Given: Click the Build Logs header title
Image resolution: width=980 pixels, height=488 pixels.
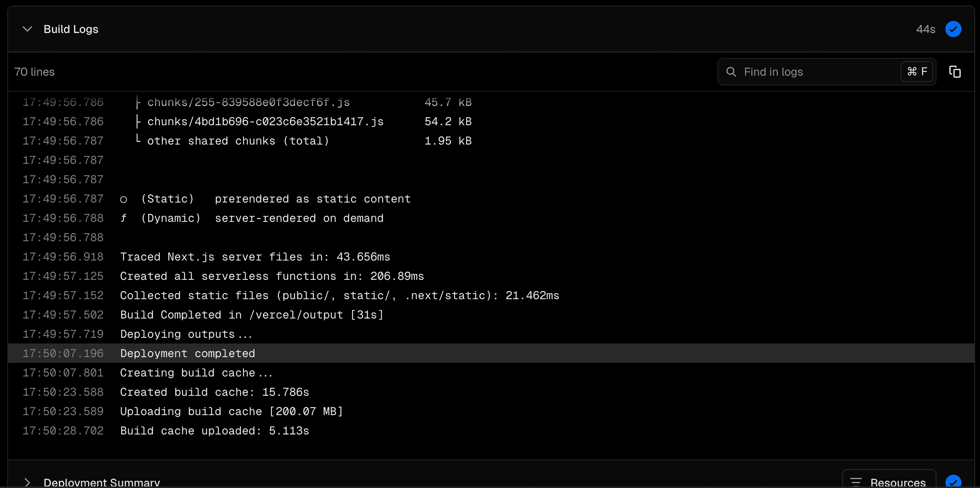Looking at the screenshot, I should click(x=71, y=29).
